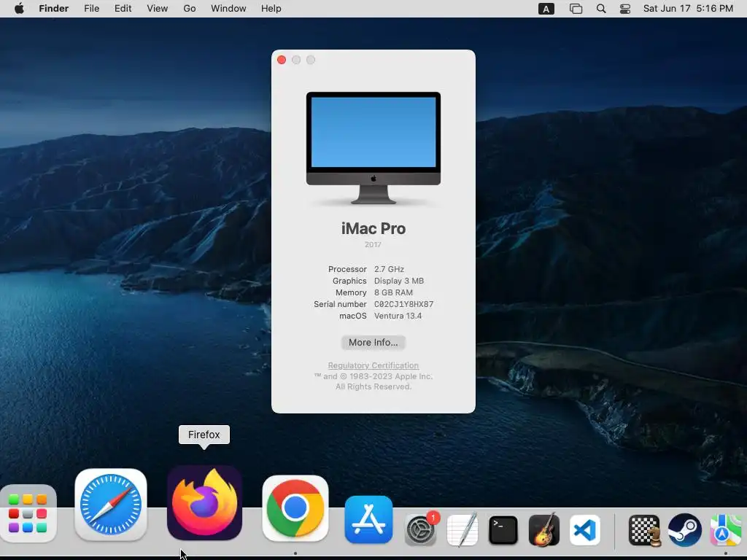747x560 pixels.
Task: Click the 8 GB RAM value
Action: coord(393,292)
